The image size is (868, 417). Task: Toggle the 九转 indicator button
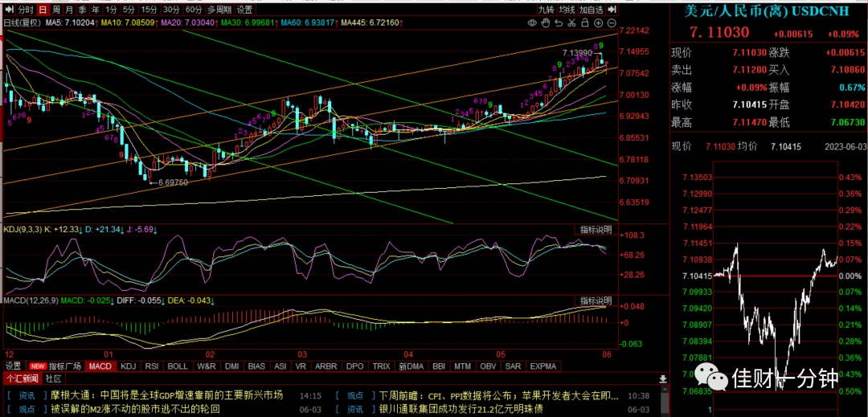click(546, 10)
